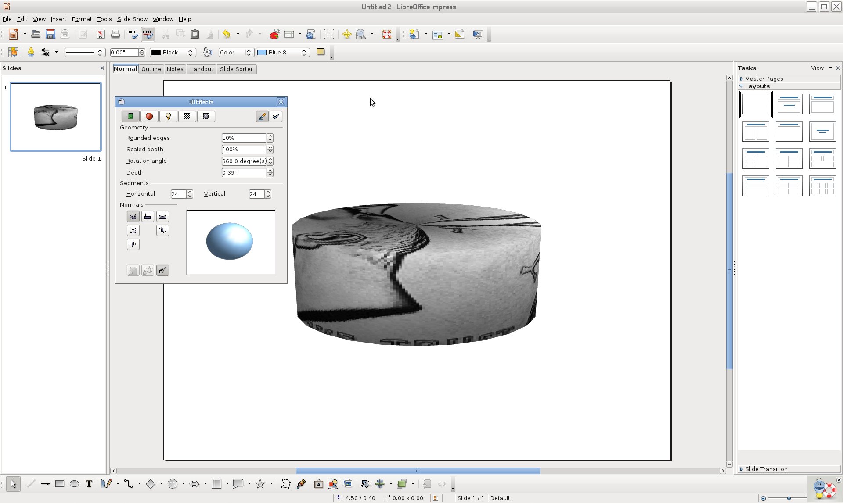Toggle the display grid icon
Screen dimensions: 843x504
(x=329, y=34)
